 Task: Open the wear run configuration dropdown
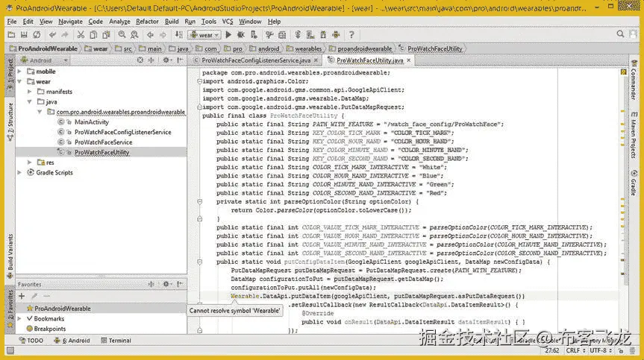pos(204,35)
